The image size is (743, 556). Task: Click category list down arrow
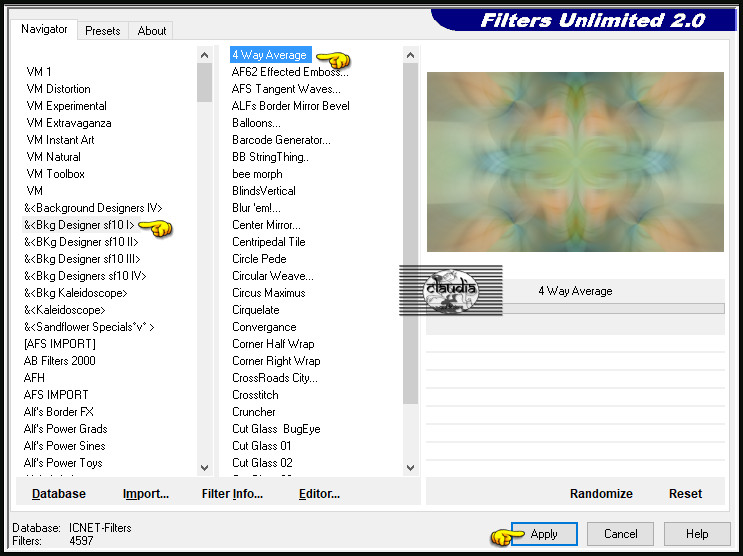205,468
